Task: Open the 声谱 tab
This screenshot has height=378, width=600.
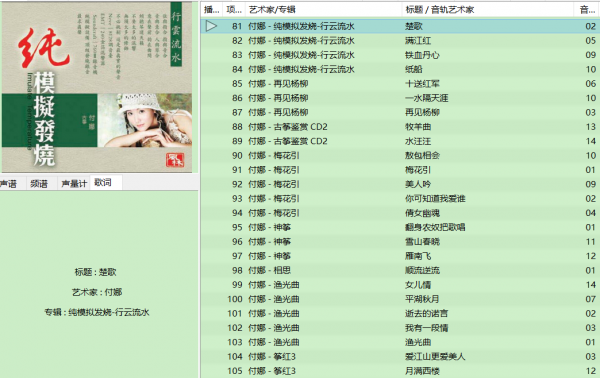Action: coord(8,184)
